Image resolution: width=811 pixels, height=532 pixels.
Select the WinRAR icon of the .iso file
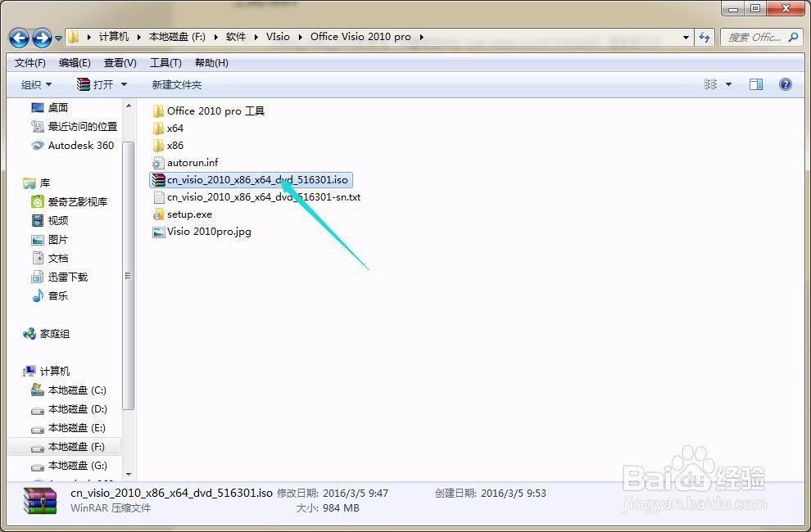tap(158, 180)
